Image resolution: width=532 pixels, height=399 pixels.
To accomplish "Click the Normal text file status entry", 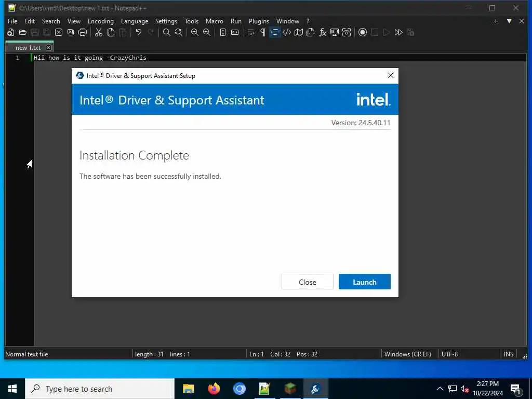I will (26, 354).
